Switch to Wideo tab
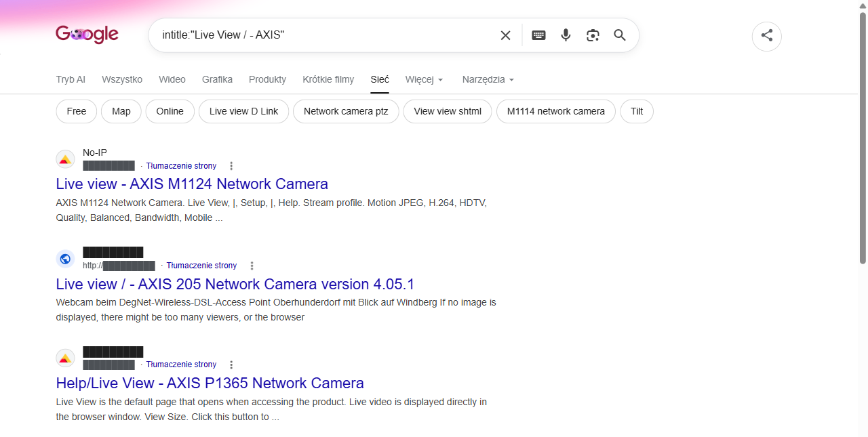868x437 pixels. [x=172, y=79]
